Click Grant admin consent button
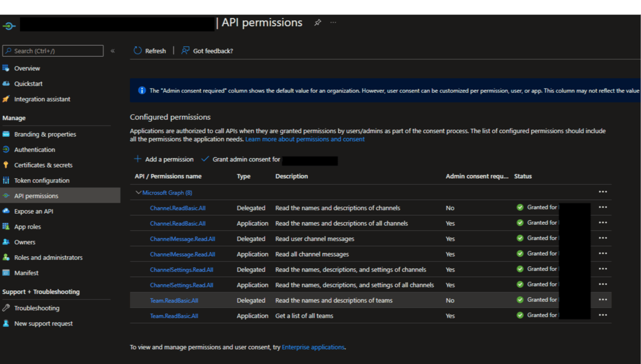The width and height of the screenshot is (641, 364). coord(246,159)
